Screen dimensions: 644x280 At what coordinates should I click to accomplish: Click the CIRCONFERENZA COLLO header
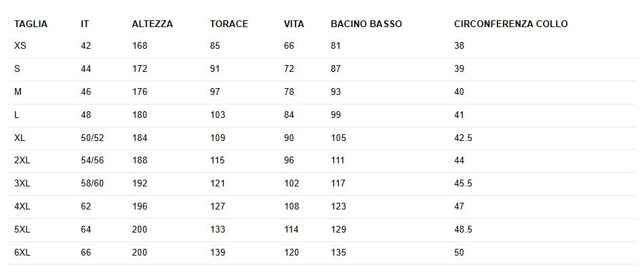coord(511,24)
